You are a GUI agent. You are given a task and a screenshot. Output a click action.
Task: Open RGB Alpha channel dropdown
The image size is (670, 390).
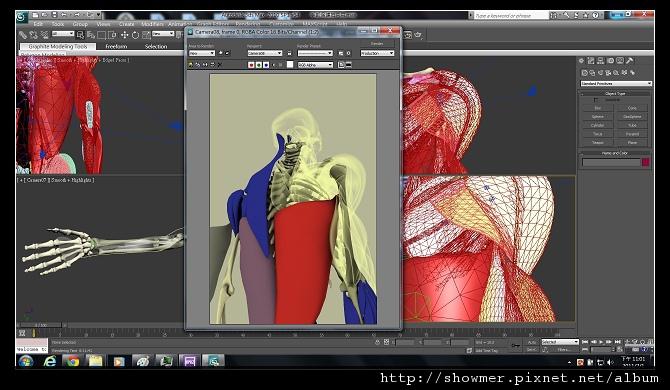[315, 65]
